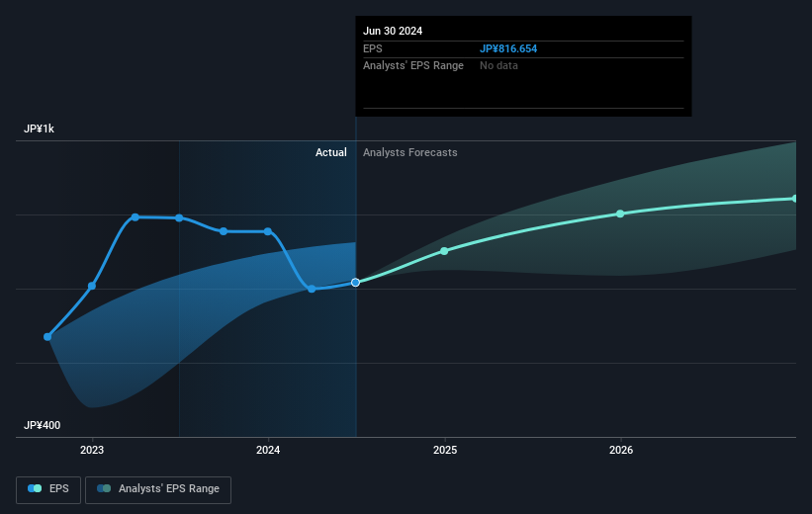Select the EPS point above the 2024 label
Viewport: 812px width, 514px height.
coord(268,231)
